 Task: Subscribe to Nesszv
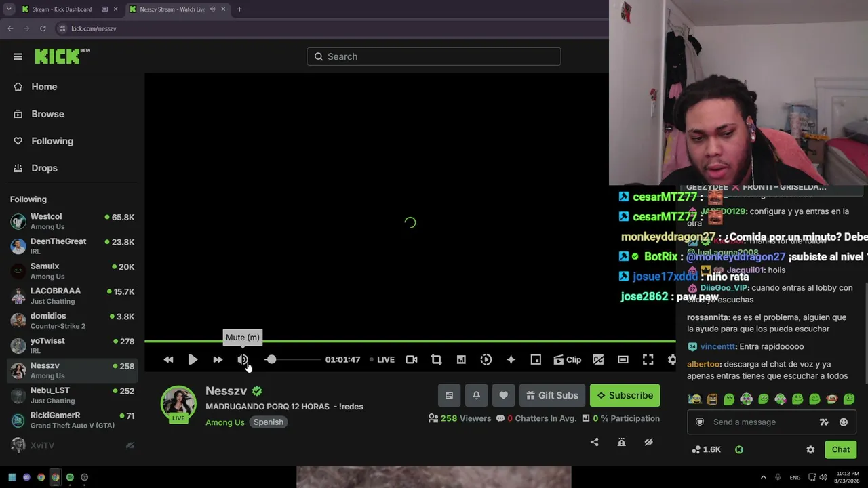point(625,395)
